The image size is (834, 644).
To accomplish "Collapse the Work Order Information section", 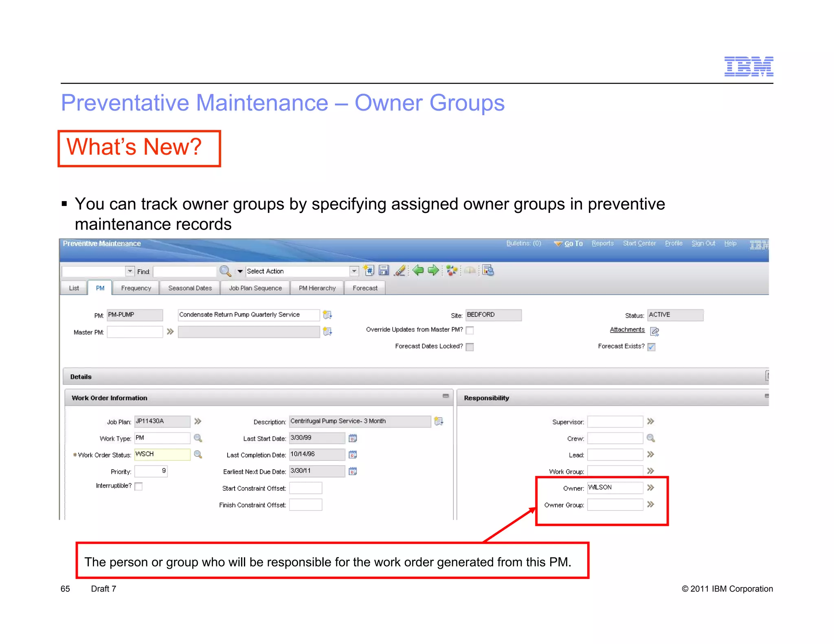I will tap(446, 396).
